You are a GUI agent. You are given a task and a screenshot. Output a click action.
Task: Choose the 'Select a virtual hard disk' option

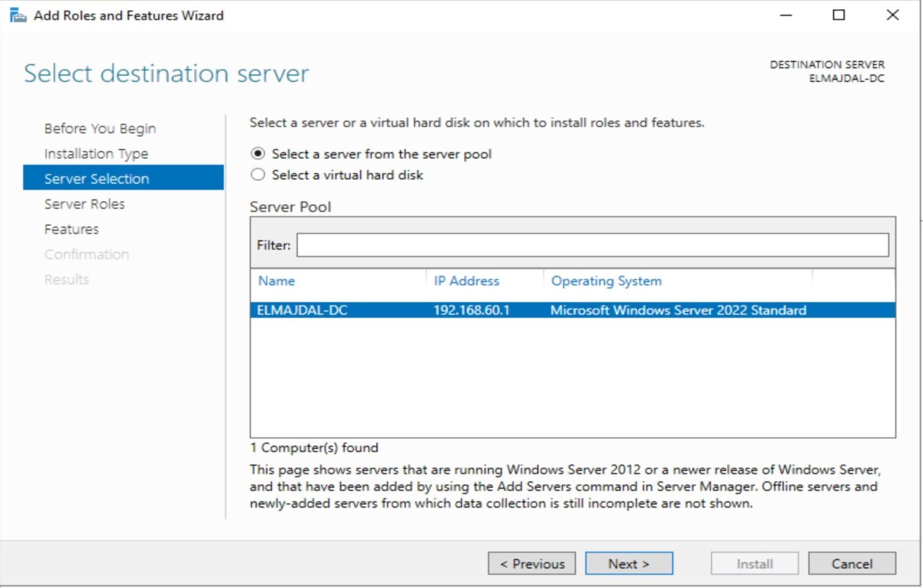pos(258,175)
